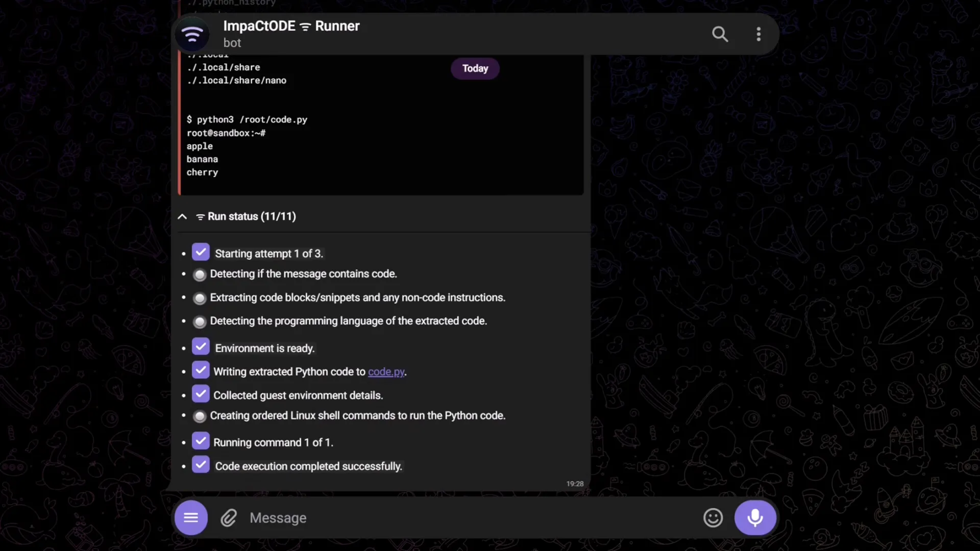Click the 'banana' output line
Image resolution: width=980 pixels, height=551 pixels.
click(x=202, y=159)
